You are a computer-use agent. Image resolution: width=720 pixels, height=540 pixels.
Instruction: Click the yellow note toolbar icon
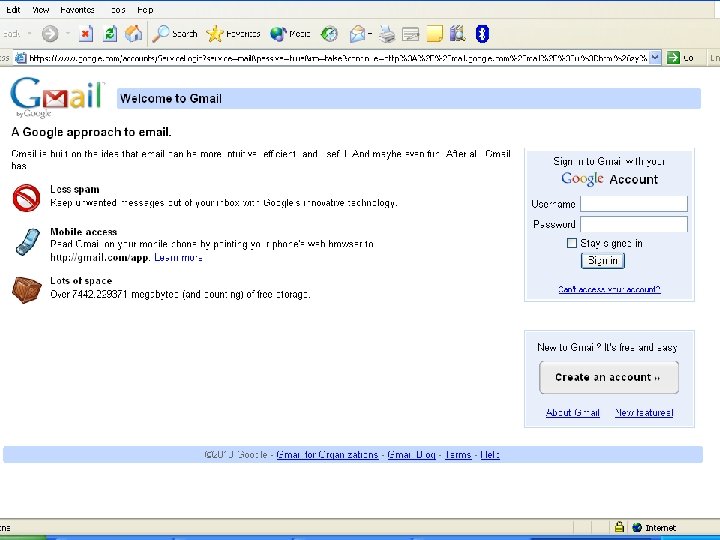(x=434, y=34)
